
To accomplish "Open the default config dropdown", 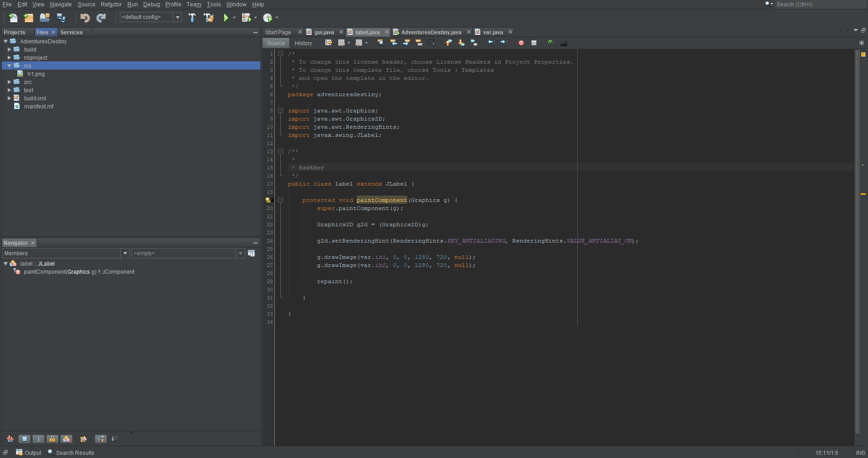I will coord(177,17).
